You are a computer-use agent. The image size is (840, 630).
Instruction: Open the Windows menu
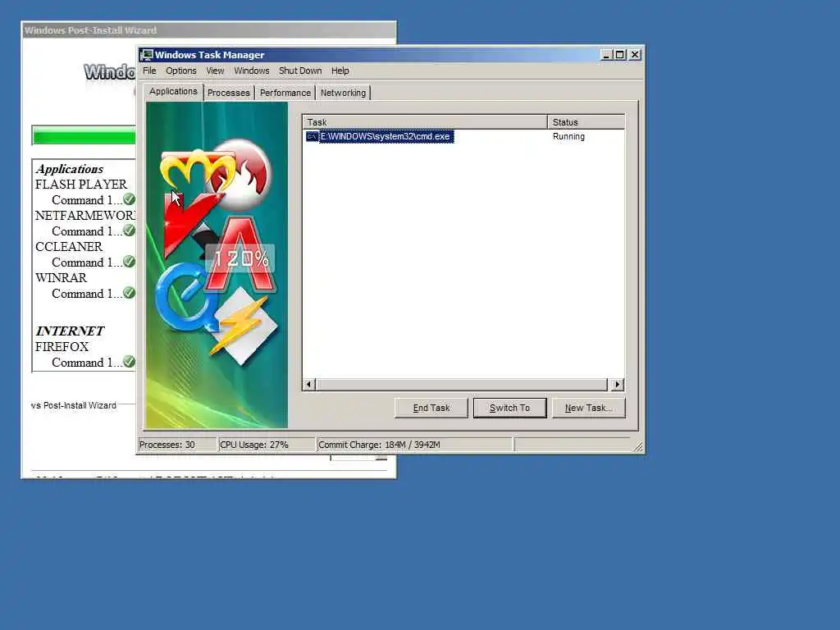click(x=251, y=71)
